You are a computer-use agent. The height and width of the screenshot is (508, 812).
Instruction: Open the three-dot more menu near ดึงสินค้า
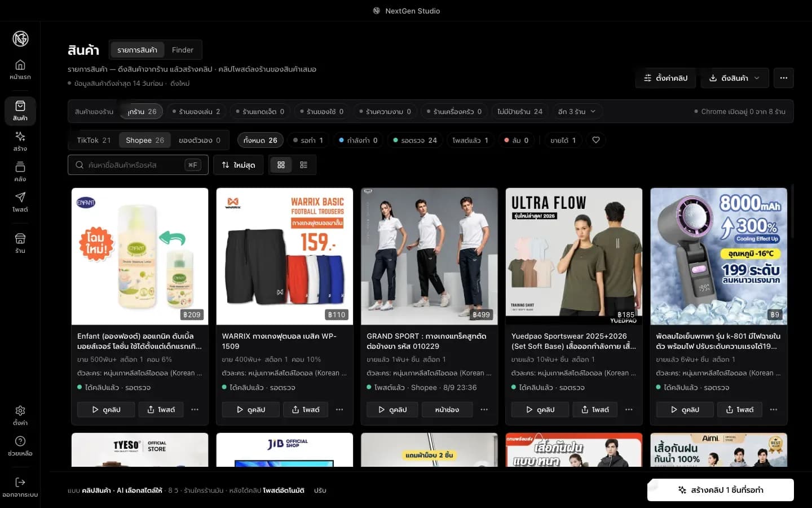(x=784, y=78)
